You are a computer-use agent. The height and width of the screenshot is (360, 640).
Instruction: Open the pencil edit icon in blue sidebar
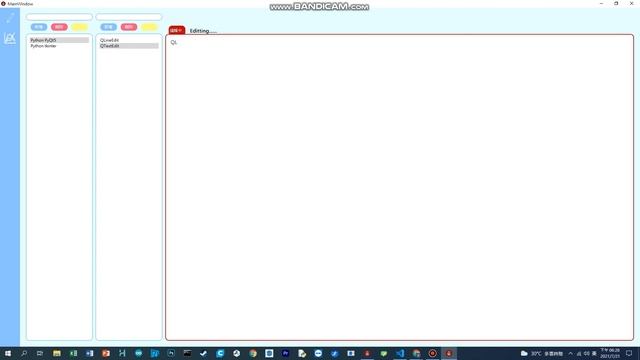pyautogui.click(x=10, y=18)
